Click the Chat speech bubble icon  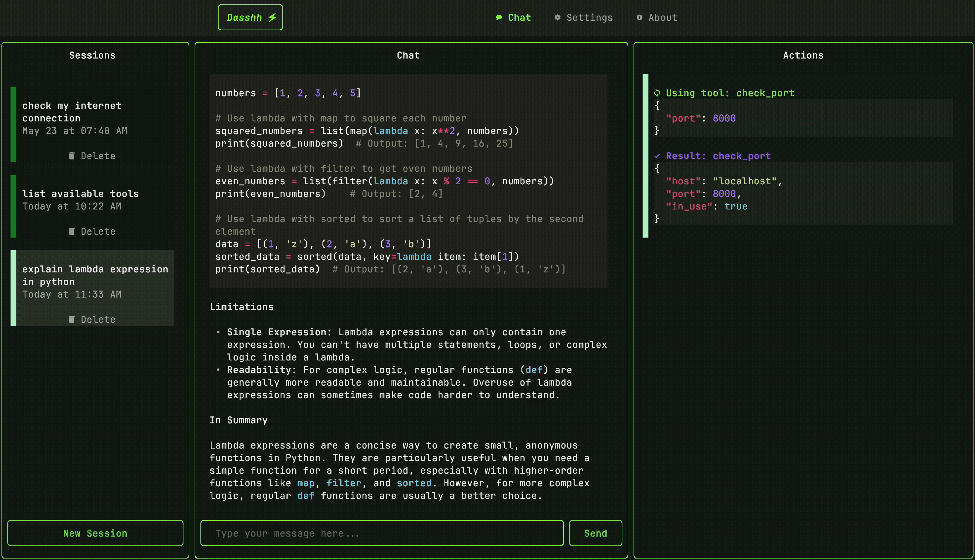click(x=499, y=18)
